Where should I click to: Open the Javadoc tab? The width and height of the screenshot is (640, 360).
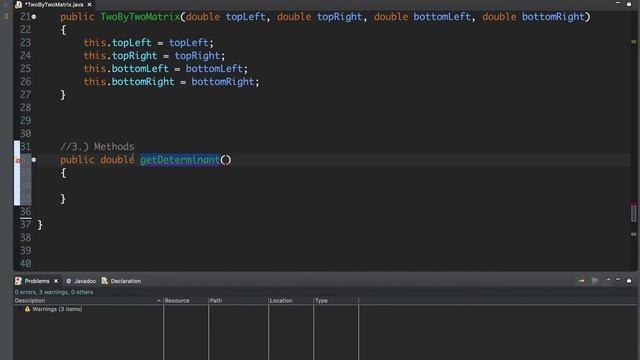tap(85, 281)
